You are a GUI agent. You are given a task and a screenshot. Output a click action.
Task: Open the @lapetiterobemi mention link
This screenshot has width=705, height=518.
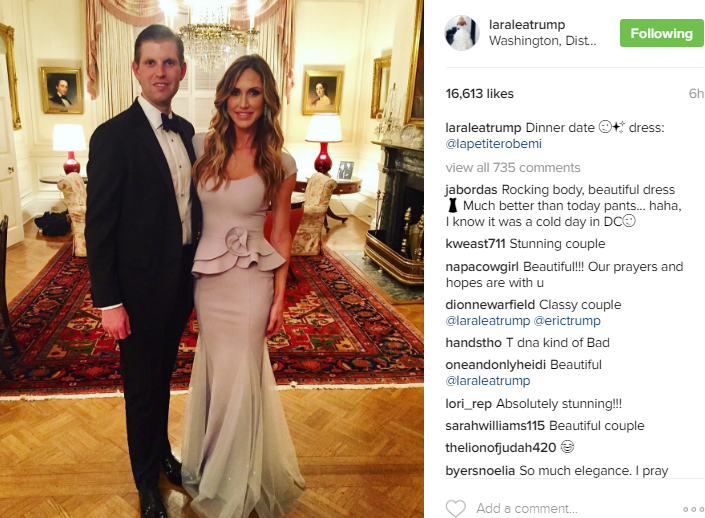tap(494, 144)
